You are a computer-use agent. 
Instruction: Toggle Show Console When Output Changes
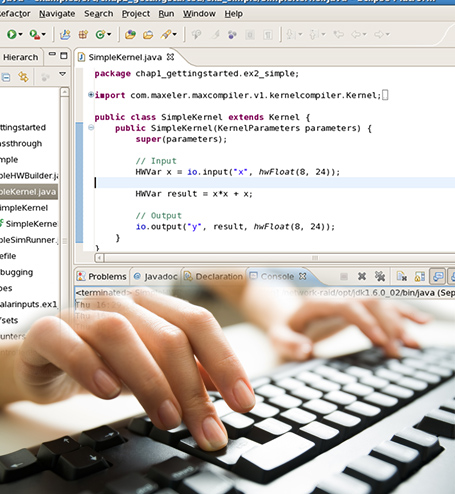pos(438,276)
